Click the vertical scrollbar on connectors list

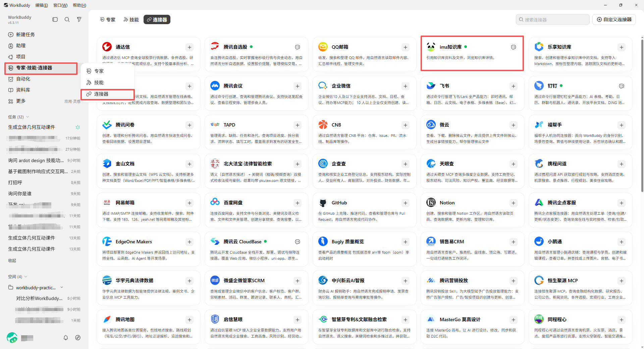pos(642,116)
